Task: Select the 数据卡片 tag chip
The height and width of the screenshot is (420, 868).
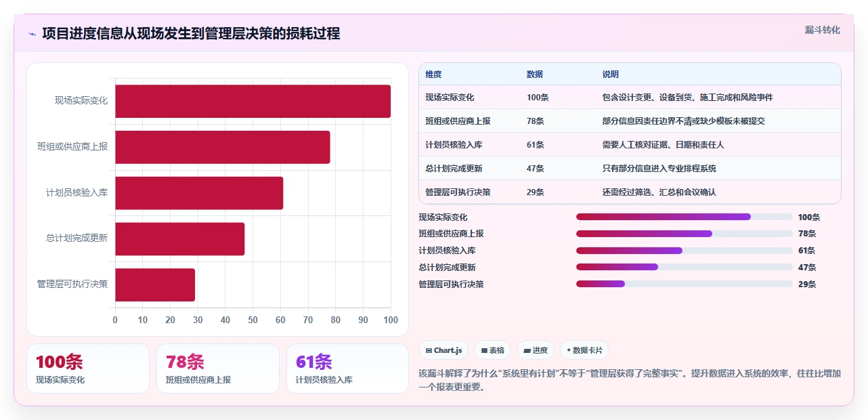Action: [584, 350]
